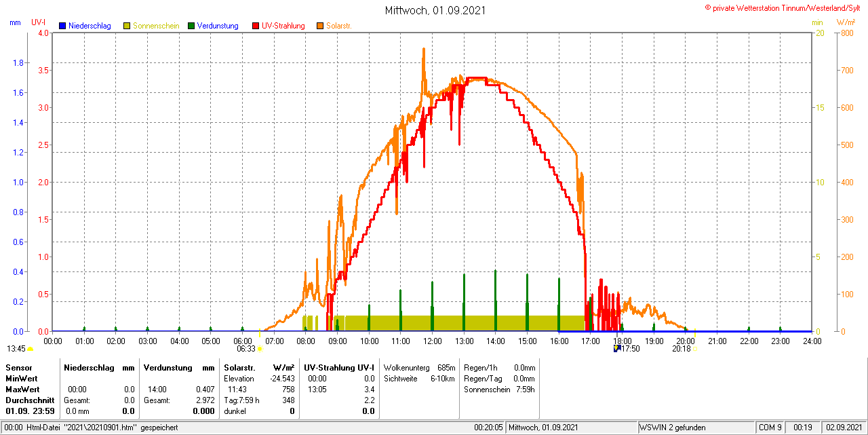Viewport: 868px width, 435px height.
Task: Click the Sonnenschein 7:59h entry
Action: pyautogui.click(x=499, y=389)
